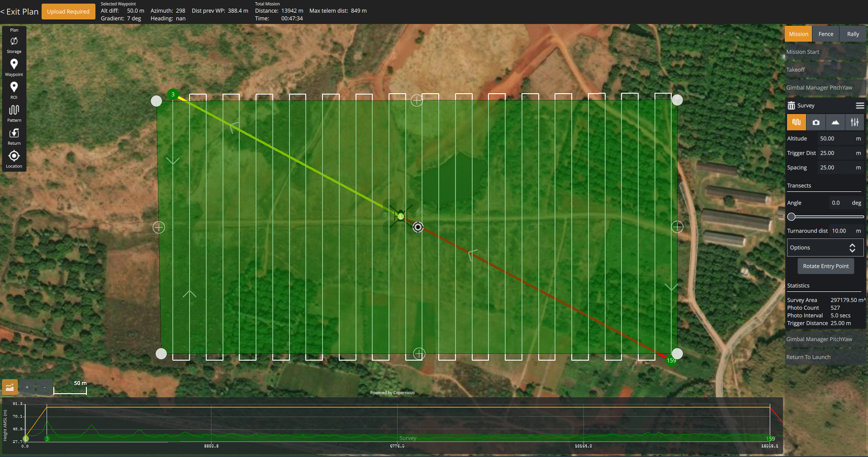Click the transect Angle slider handle
Image resolution: width=868 pixels, height=457 pixels.
click(791, 217)
